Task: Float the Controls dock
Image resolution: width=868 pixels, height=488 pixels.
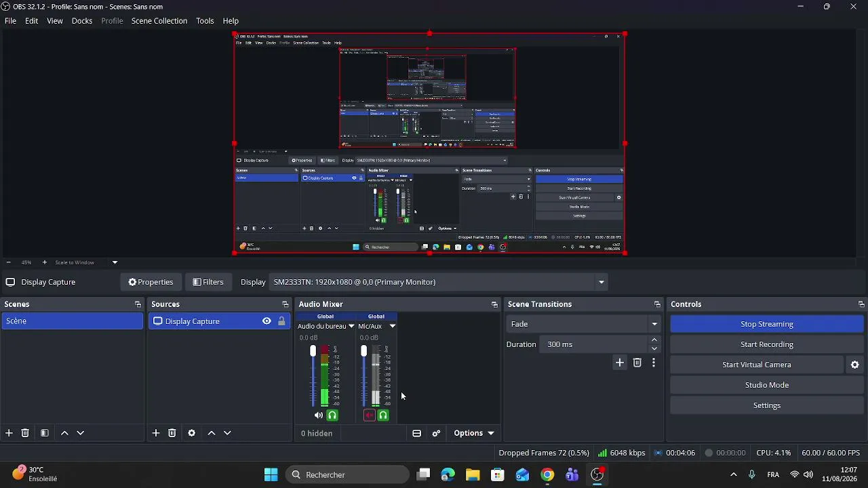Action: [x=861, y=304]
